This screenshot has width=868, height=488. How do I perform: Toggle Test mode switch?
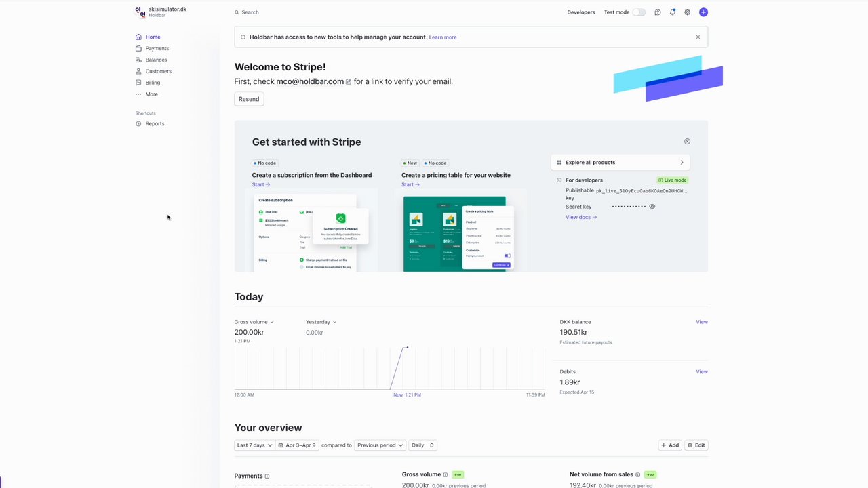pos(639,12)
